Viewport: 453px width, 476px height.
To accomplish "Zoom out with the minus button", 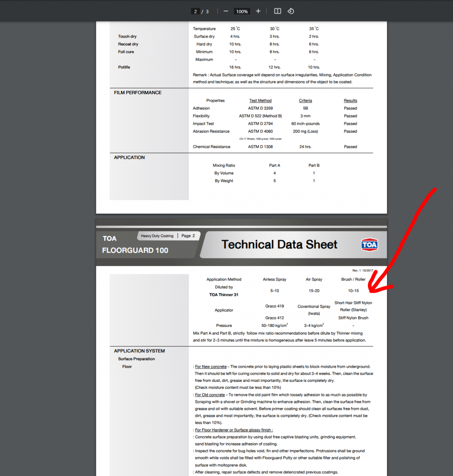I will (226, 11).
